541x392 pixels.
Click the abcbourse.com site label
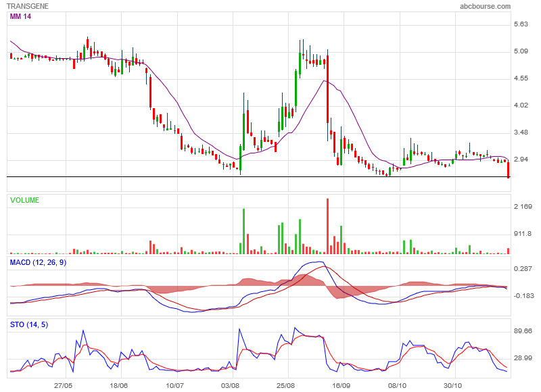[x=485, y=6]
